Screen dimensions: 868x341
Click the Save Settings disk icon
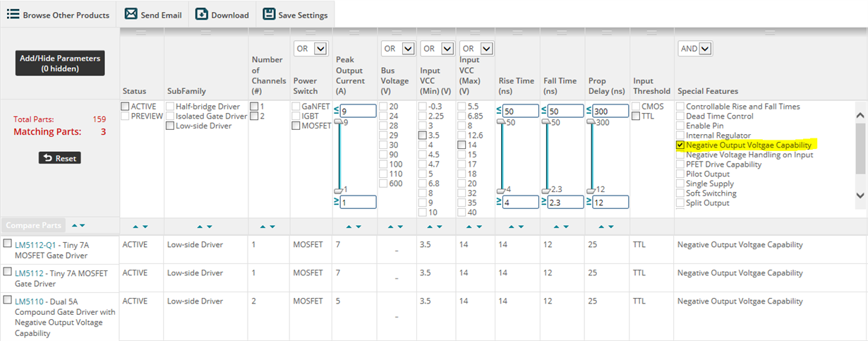click(x=269, y=14)
